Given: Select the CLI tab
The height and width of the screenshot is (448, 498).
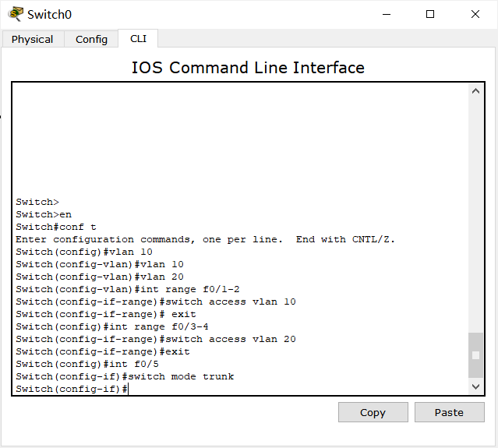Looking at the screenshot, I should pos(138,38).
